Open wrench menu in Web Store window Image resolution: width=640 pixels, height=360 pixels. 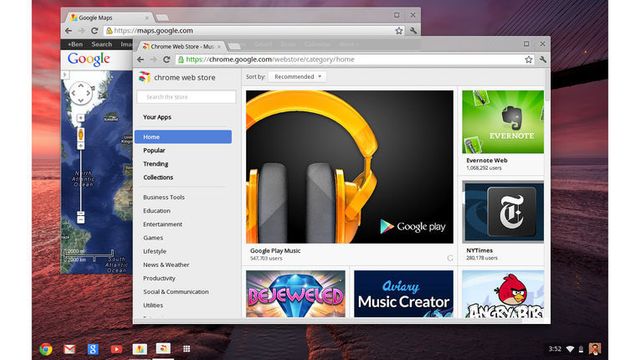(x=542, y=60)
